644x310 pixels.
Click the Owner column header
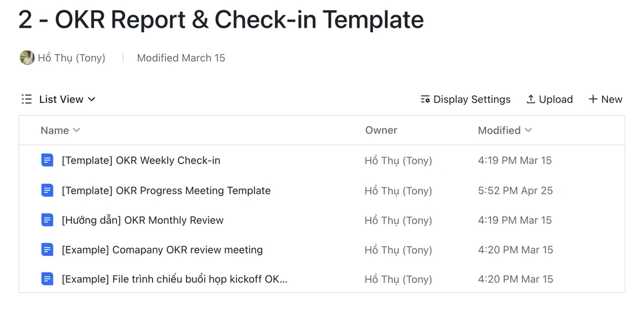[381, 130]
